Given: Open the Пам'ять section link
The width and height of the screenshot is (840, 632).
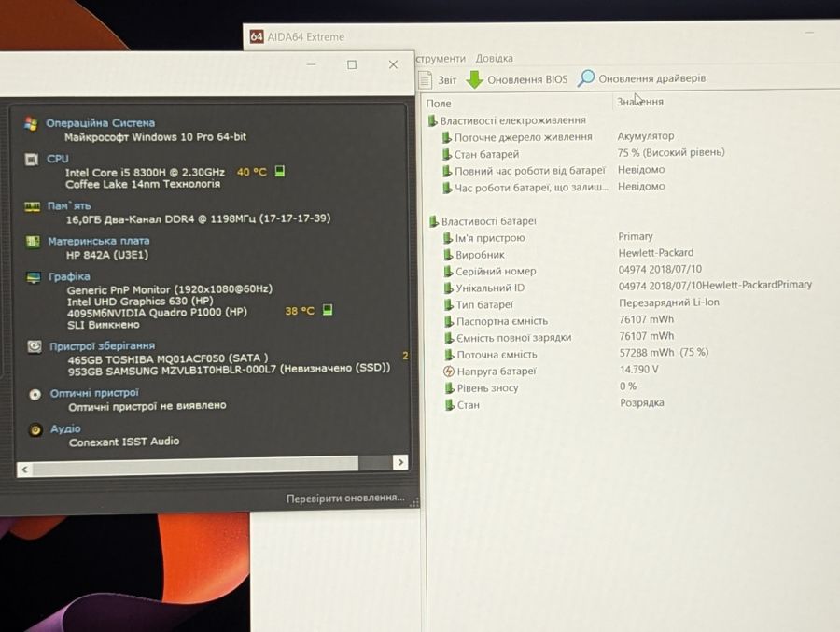Looking at the screenshot, I should [x=68, y=205].
